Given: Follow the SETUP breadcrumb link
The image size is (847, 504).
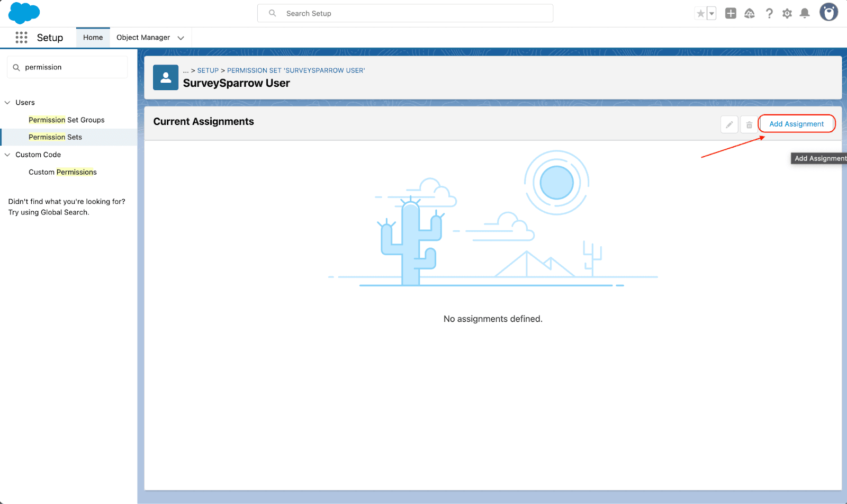Looking at the screenshot, I should [208, 70].
